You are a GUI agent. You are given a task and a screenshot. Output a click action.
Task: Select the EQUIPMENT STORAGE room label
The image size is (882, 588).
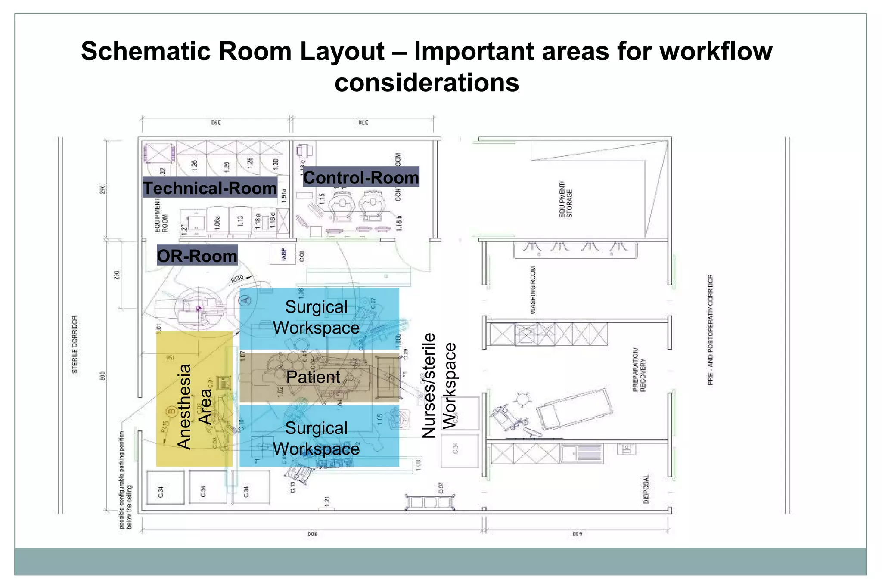(x=565, y=199)
